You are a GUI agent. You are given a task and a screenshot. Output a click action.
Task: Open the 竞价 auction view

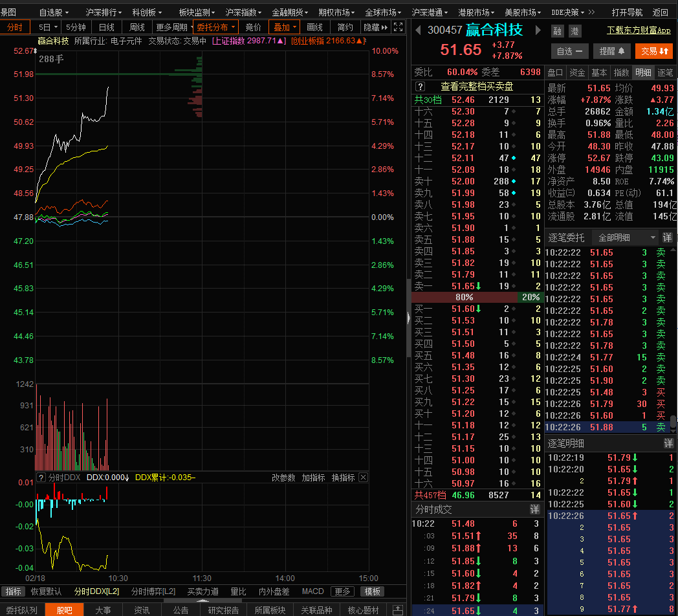(254, 27)
